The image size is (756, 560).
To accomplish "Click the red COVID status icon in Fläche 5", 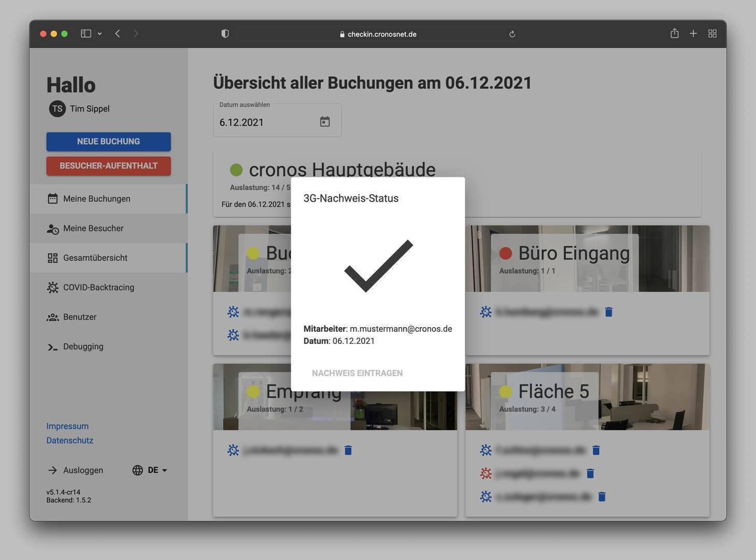I will pos(486,473).
